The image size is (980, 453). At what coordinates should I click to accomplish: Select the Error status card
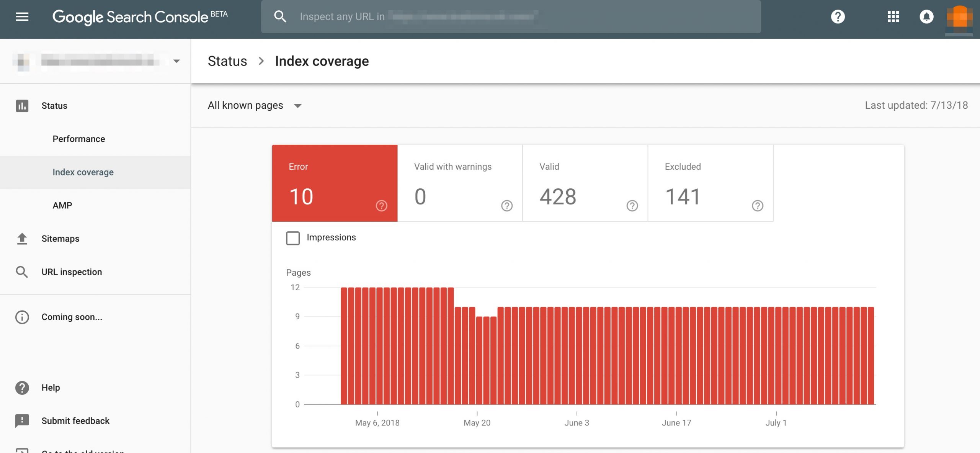tap(334, 183)
